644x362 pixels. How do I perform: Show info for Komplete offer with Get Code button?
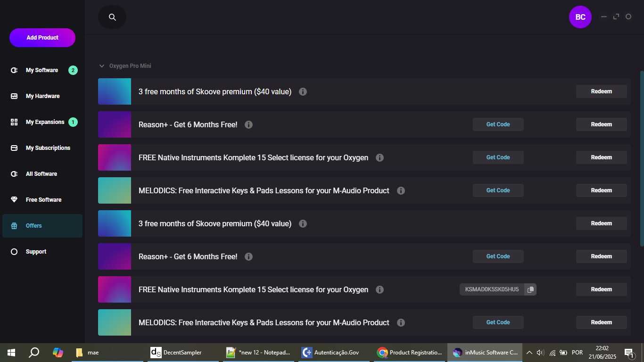380,157
